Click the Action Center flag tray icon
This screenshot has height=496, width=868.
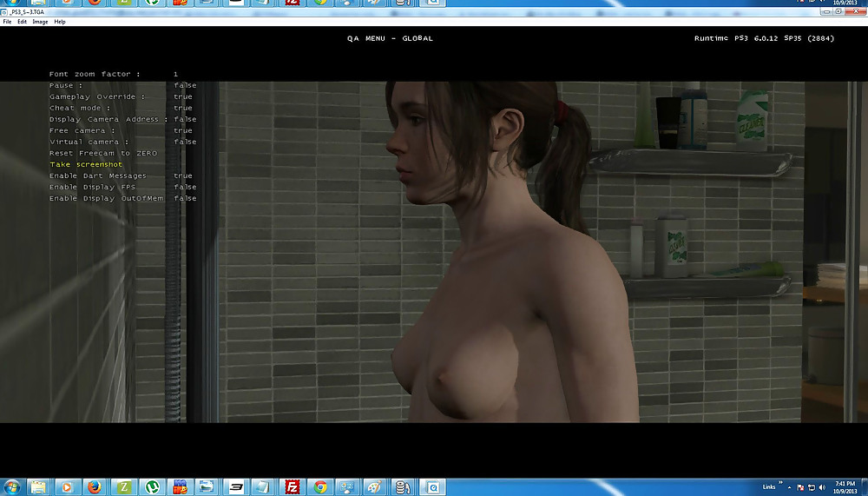coord(800,487)
